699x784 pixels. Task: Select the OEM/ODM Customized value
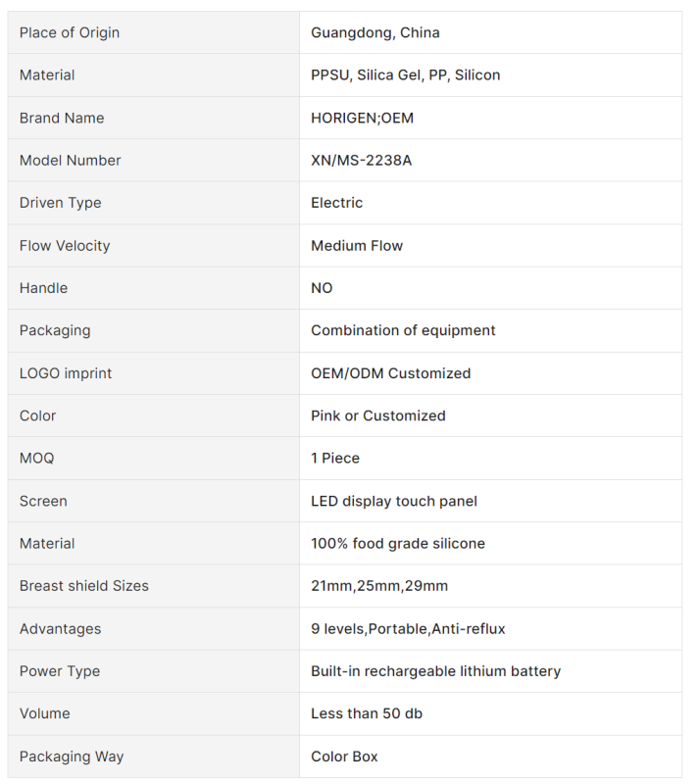[391, 373]
